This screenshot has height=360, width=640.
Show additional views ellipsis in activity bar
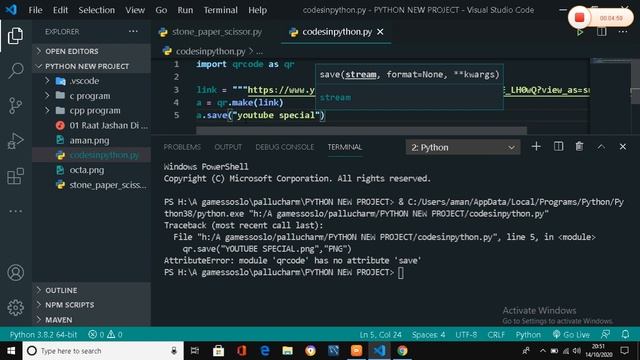pos(16,211)
